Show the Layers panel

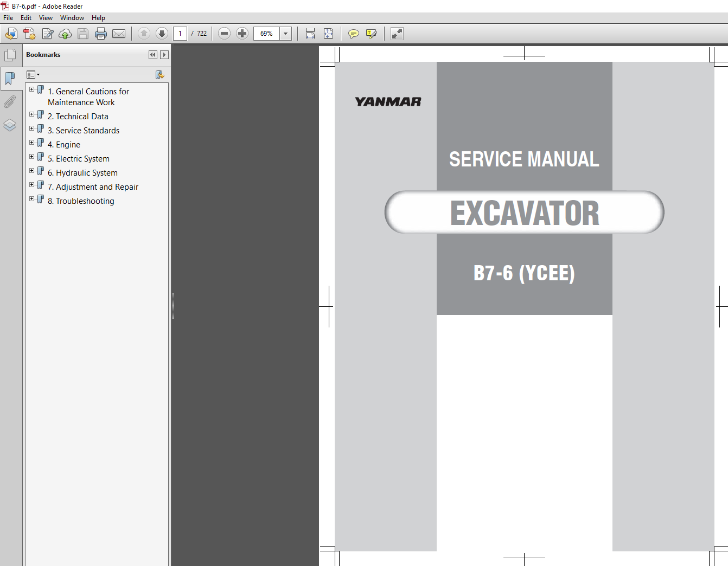(x=10, y=125)
